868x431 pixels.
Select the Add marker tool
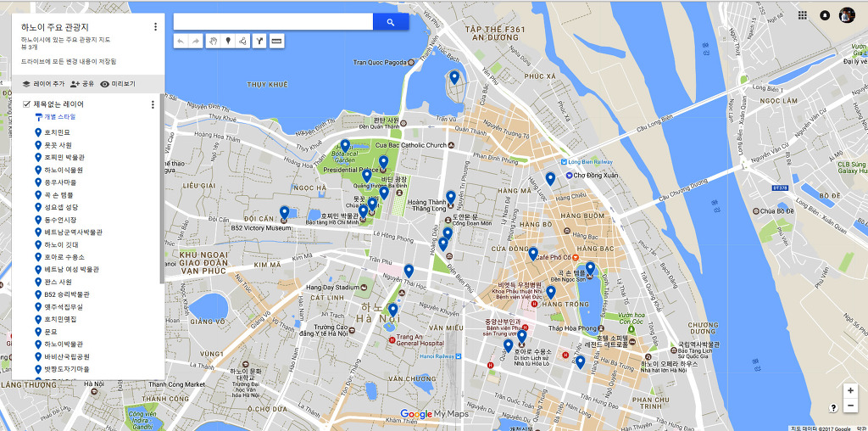point(228,41)
